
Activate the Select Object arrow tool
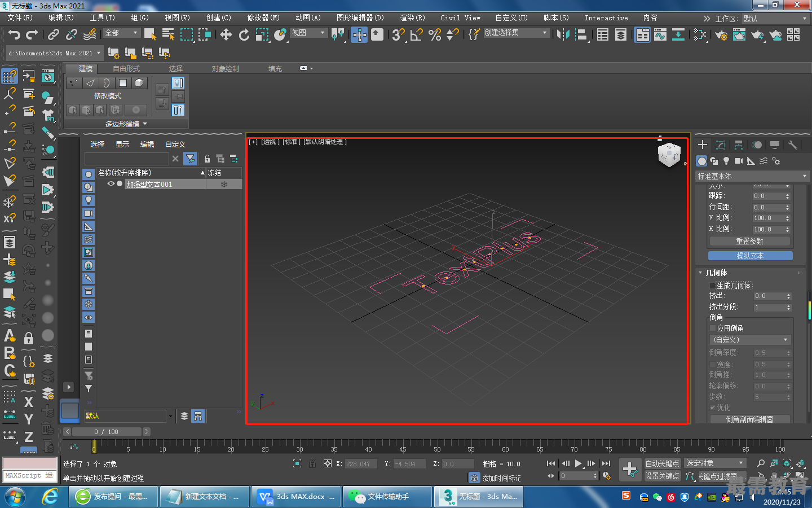click(x=150, y=34)
